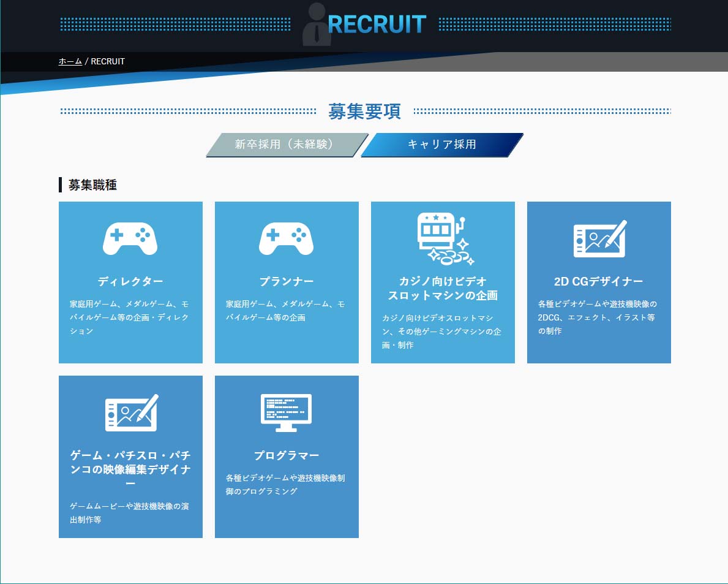The image size is (728, 584).
Task: Open the プランナー job title
Action: pos(286,281)
